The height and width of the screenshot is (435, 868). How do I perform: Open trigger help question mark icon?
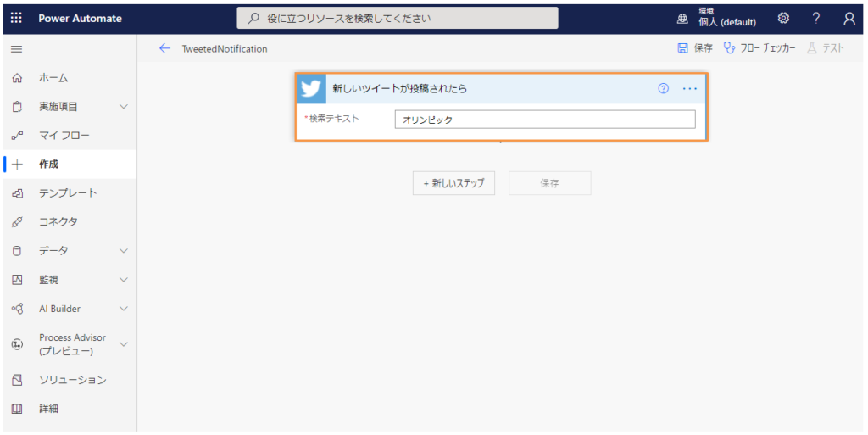coord(663,88)
